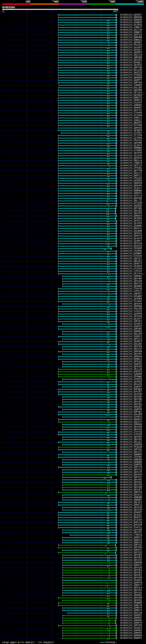Select hit label UniRef100_Q9M482
This screenshot has width=146, height=644.
(131, 276)
